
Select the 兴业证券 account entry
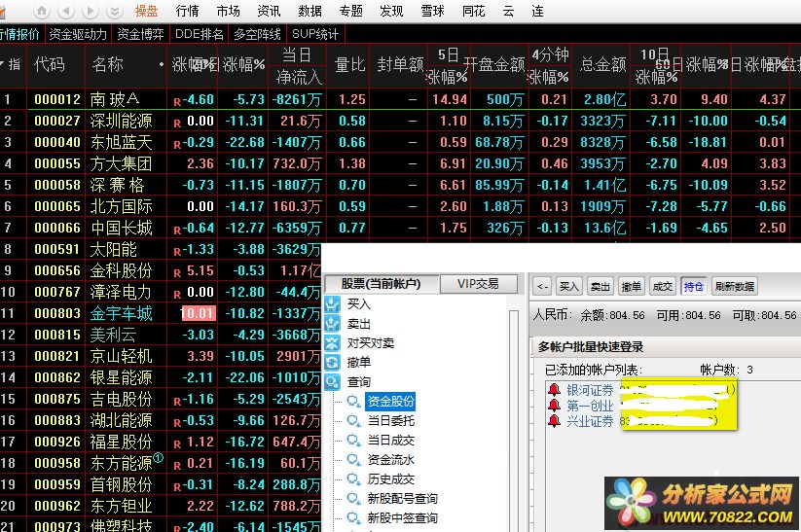coord(590,421)
